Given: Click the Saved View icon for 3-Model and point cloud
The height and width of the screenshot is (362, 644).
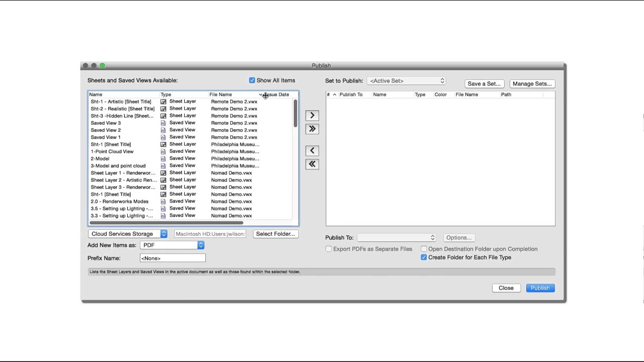Looking at the screenshot, I should [x=164, y=165].
